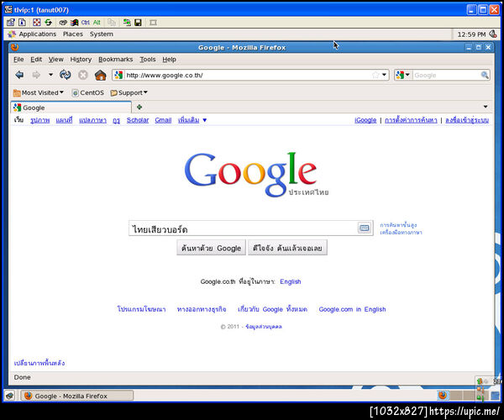Open the รูปภาพ (Images) link

tap(39, 120)
